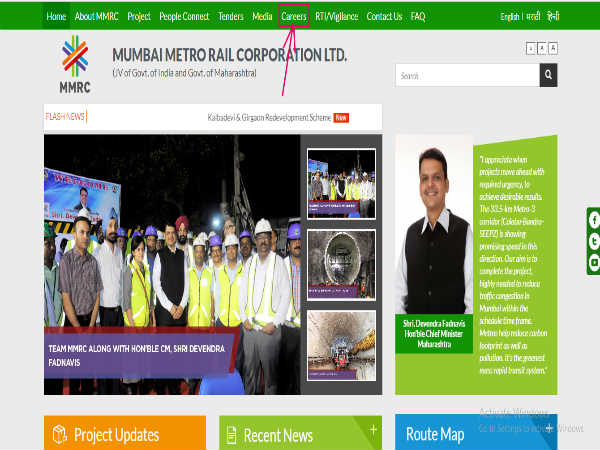Select the largest font size button
This screenshot has width=600, height=450.
pos(553,48)
